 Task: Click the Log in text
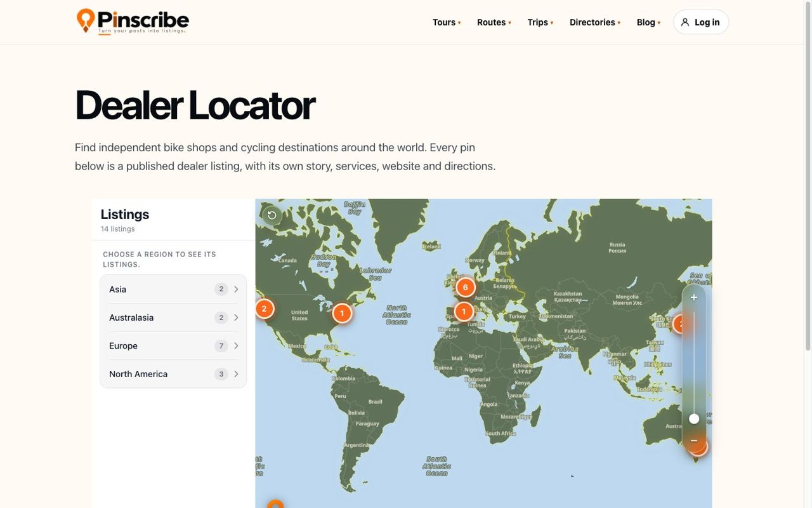coord(707,22)
